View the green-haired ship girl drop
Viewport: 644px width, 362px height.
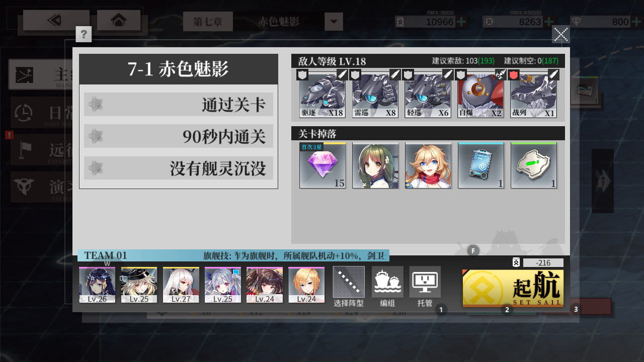tap(375, 165)
